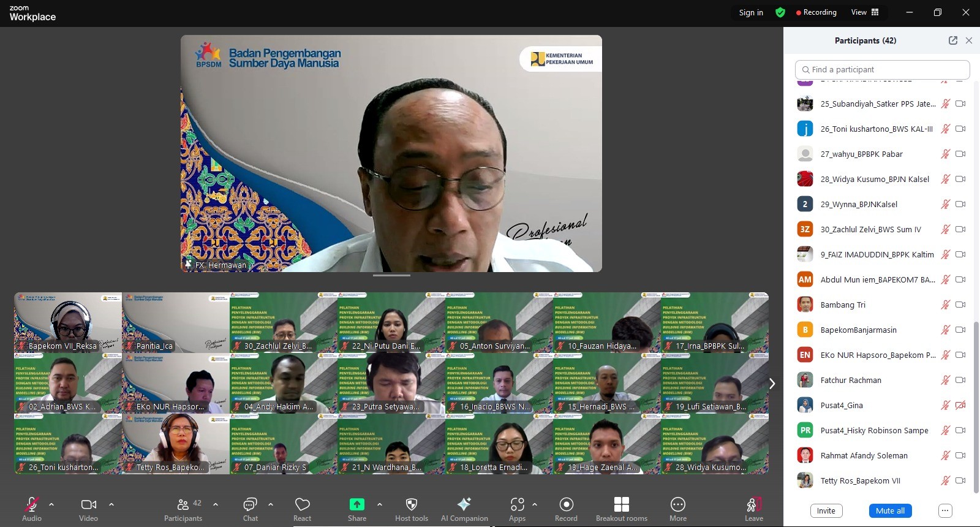
Task: Select 17_Irna_BPBPK Sul video thumbnail
Action: pos(715,322)
